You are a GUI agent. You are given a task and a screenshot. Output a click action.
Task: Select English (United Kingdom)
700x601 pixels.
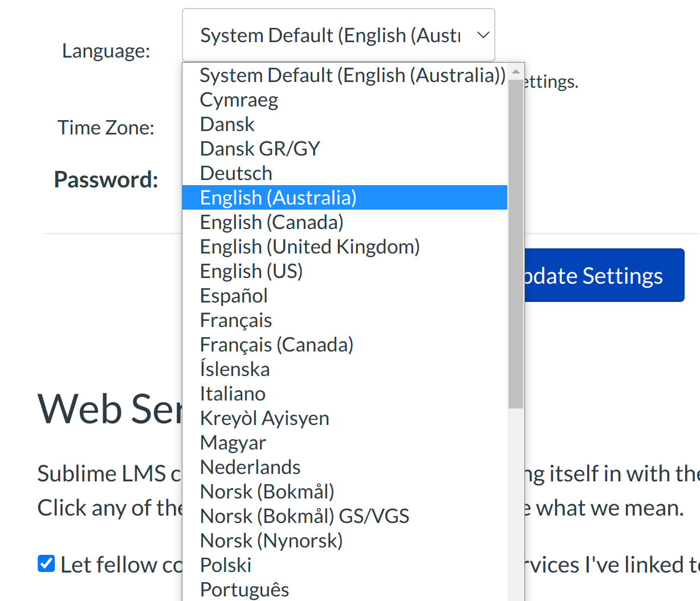[310, 247]
